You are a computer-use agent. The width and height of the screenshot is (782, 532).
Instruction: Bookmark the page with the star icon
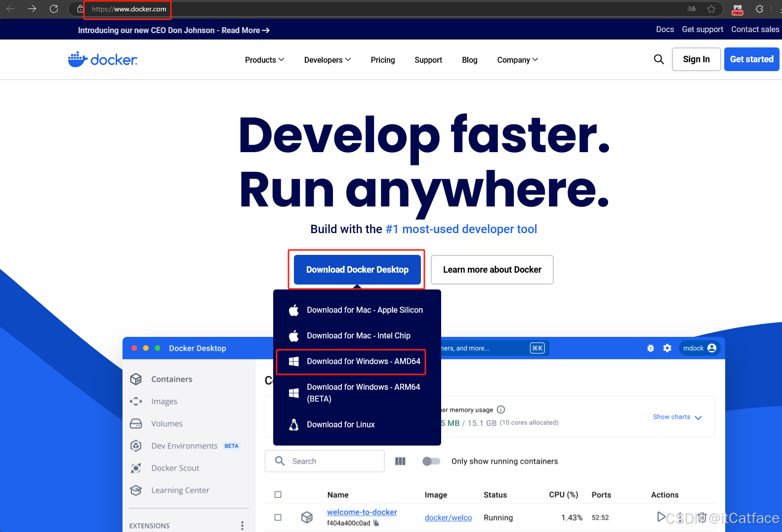711,9
